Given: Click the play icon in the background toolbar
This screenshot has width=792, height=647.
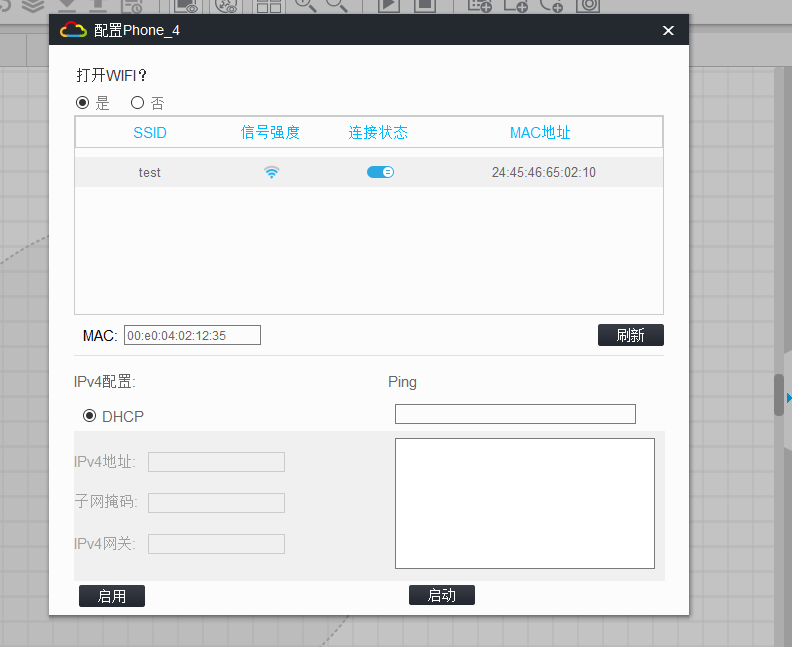Looking at the screenshot, I should (x=388, y=5).
